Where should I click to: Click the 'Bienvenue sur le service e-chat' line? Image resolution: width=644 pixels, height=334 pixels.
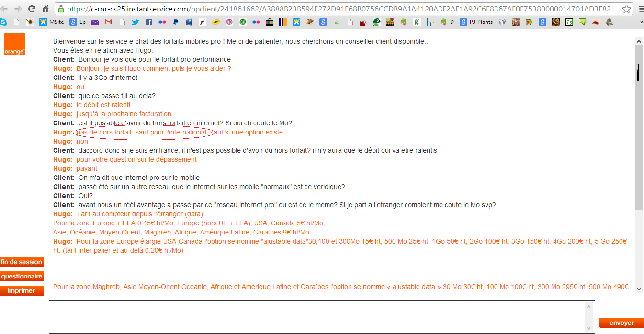(241, 41)
